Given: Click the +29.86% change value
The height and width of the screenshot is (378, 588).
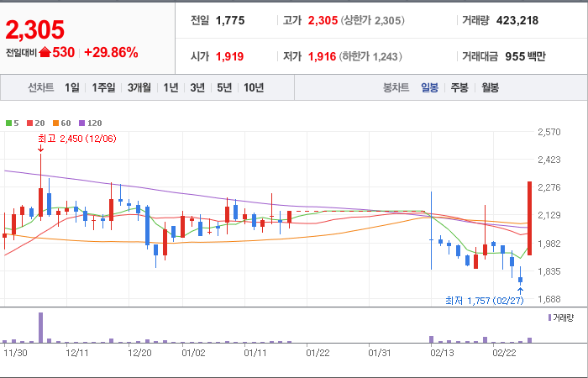Looking at the screenshot, I should point(111,52).
